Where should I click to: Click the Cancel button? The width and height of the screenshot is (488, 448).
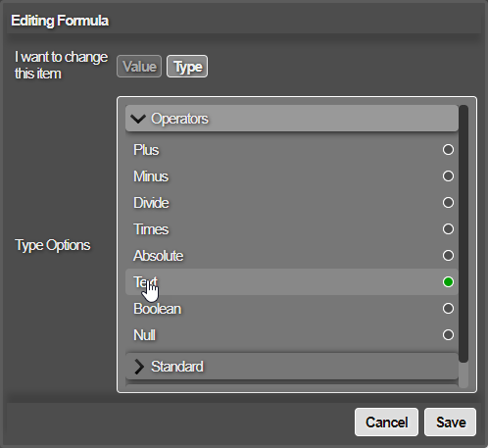[386, 423]
